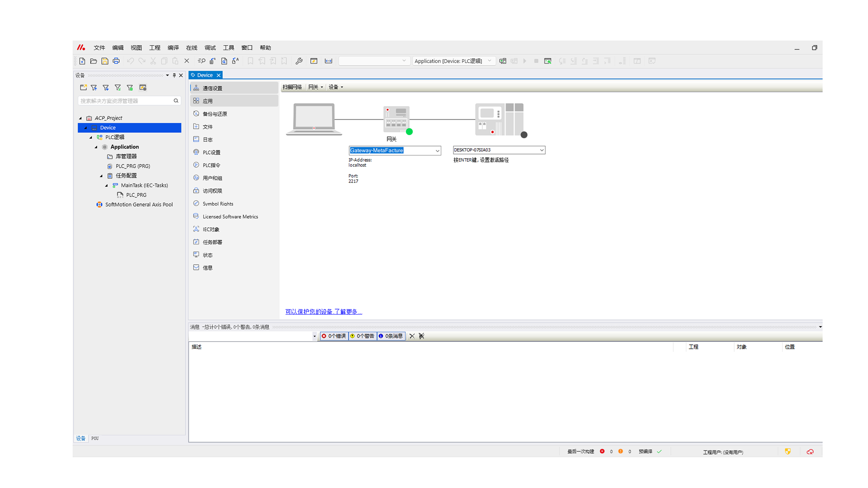Click the wrench build icon in toolbar
This screenshot has width=868, height=488.
coord(299,61)
